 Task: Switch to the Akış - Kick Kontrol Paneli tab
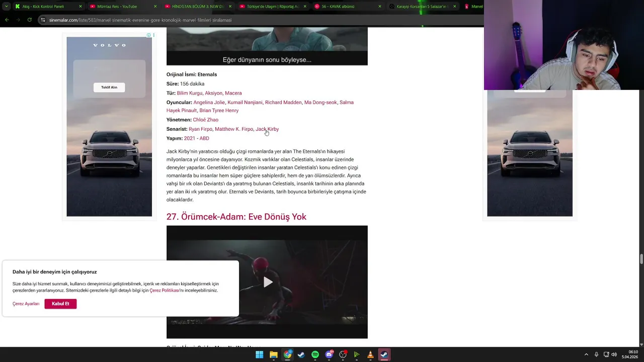49,7
